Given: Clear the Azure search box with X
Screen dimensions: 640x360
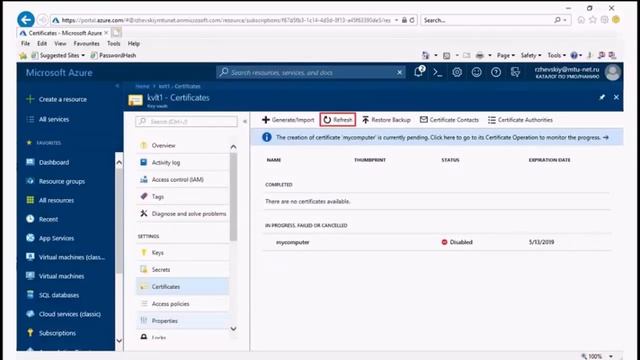Looking at the screenshot, I should (x=399, y=73).
